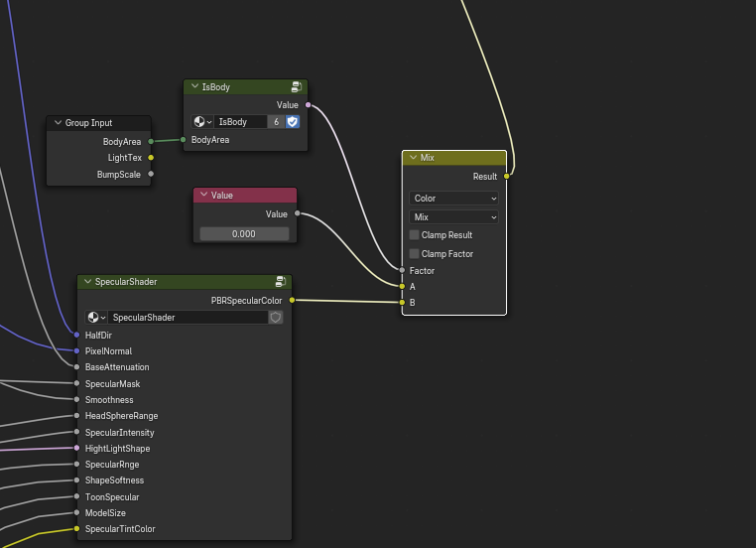Toggle the fake user shield on IsBody

point(293,121)
